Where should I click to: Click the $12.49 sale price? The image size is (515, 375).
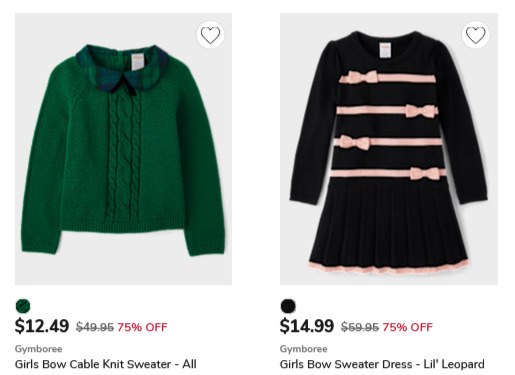[42, 326]
